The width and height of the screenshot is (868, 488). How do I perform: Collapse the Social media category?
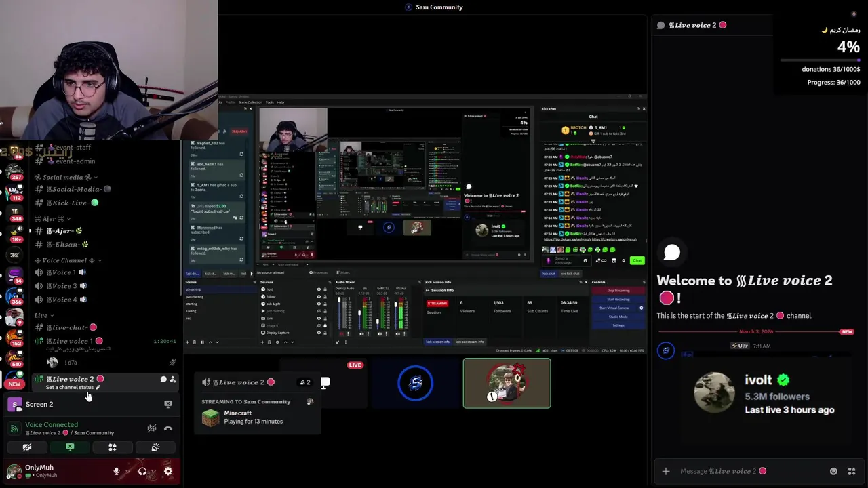click(64, 177)
